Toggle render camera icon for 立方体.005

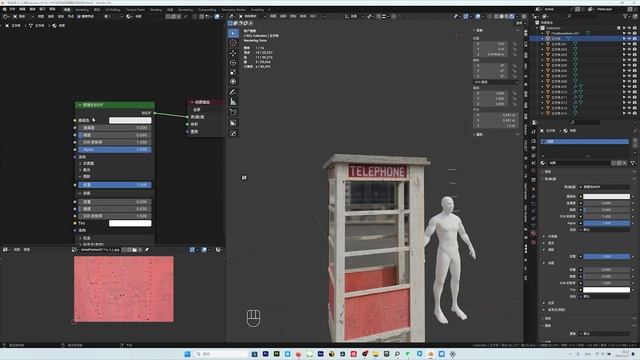point(634,65)
